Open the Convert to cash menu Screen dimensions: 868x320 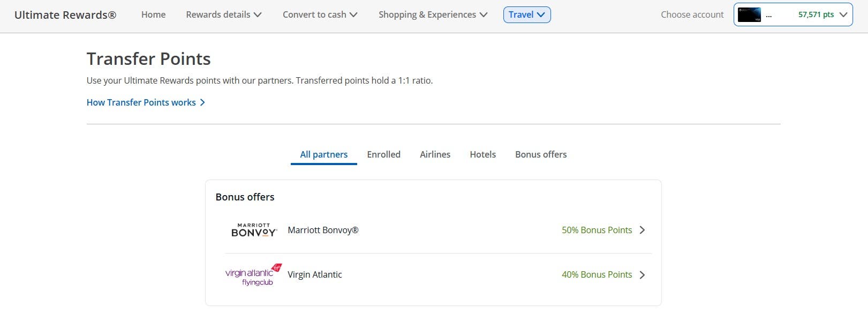tap(320, 15)
